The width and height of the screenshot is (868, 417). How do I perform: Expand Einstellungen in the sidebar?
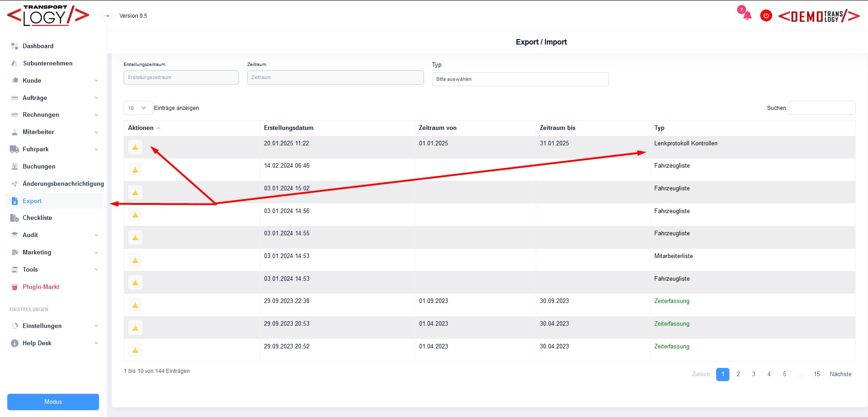tap(54, 326)
